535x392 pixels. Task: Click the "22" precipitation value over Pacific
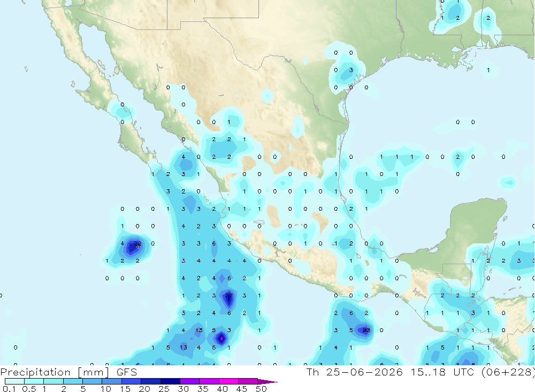[137, 243]
